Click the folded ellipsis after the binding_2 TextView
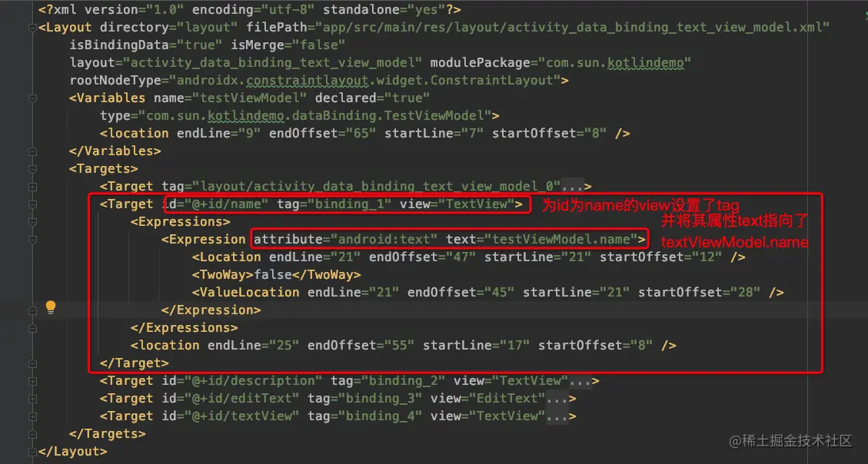The height and width of the screenshot is (464, 868). [x=580, y=381]
